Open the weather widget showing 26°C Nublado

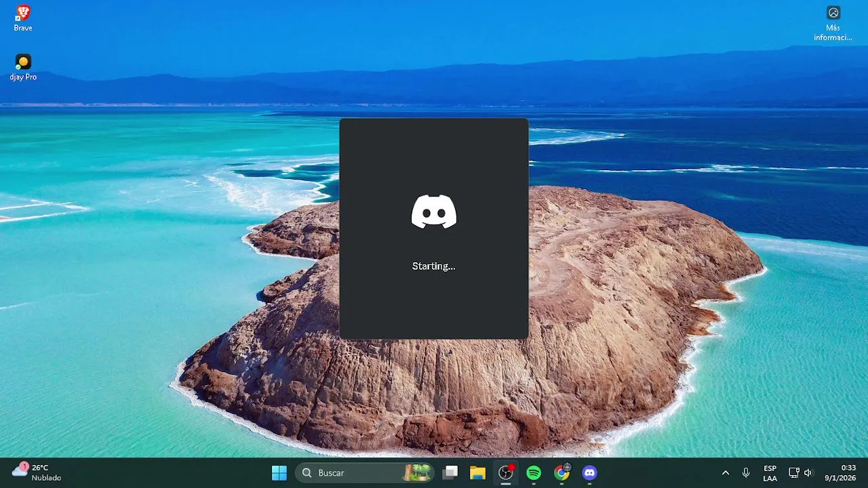tap(37, 472)
